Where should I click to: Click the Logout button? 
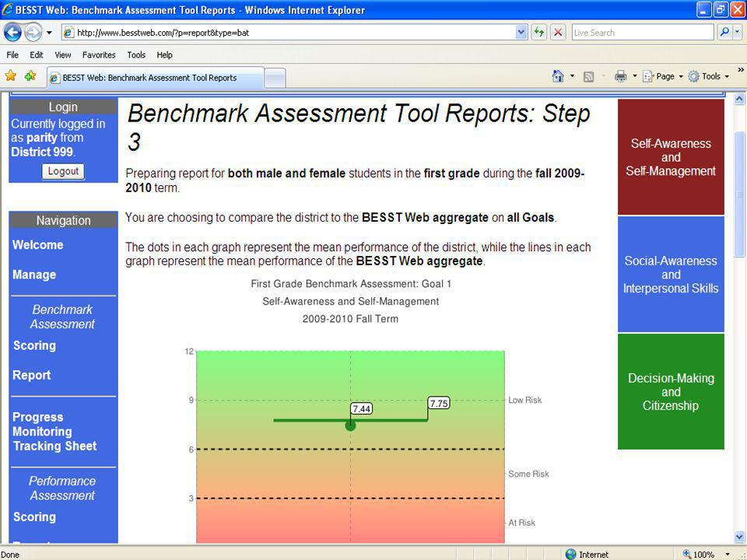(63, 171)
